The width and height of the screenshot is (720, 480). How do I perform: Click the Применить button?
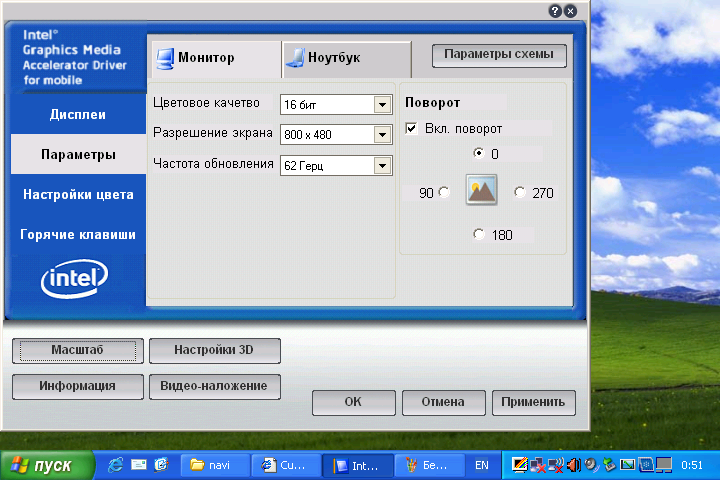pyautogui.click(x=534, y=402)
